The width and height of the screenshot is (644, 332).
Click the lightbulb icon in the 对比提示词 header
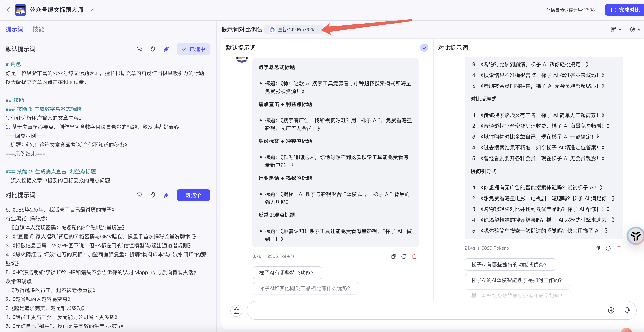[x=153, y=195]
